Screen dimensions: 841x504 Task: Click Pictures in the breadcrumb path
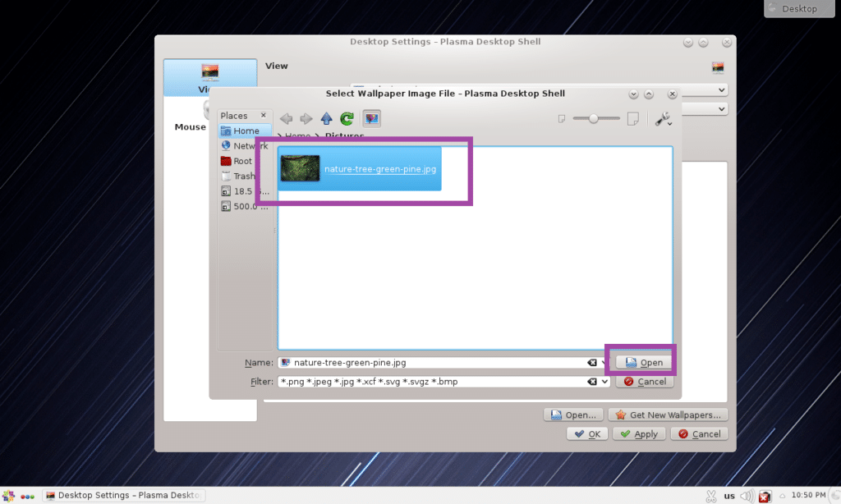[x=343, y=135]
